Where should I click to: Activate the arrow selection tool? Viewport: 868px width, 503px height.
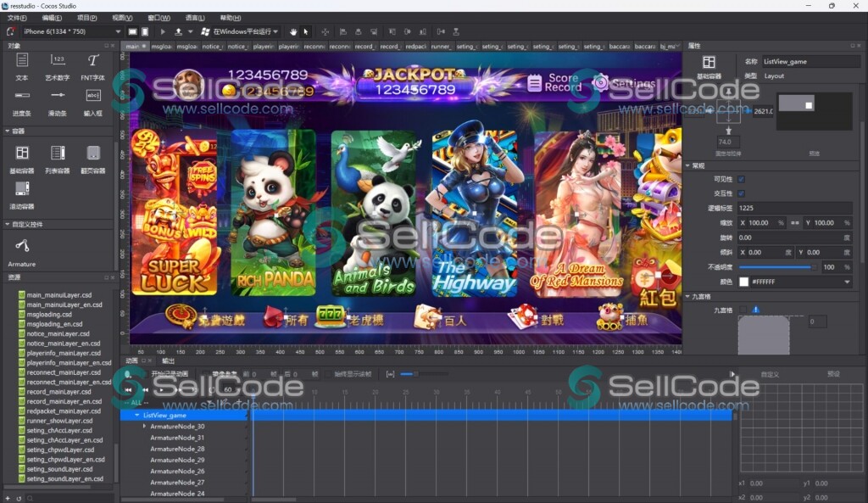point(305,31)
